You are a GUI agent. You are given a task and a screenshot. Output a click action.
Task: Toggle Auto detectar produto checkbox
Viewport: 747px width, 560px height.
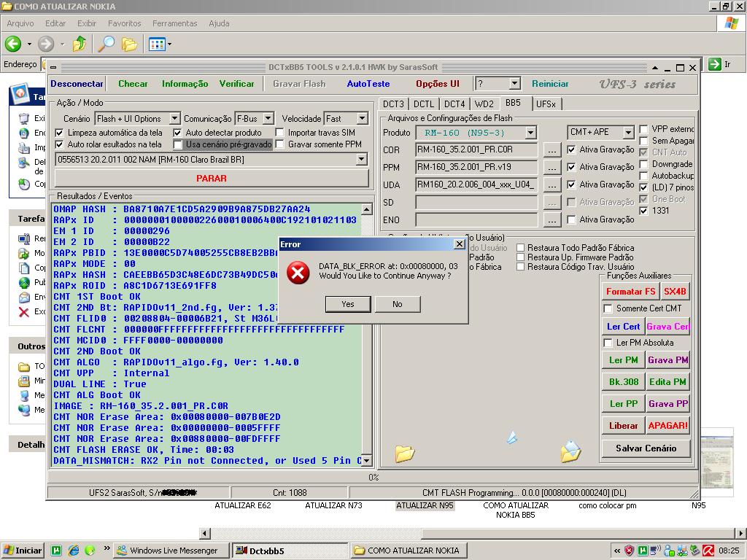tap(177, 133)
